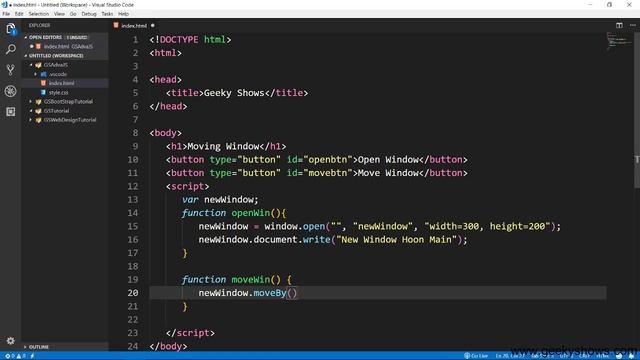Image resolution: width=640 pixels, height=360 pixels.
Task: Click the VS Code logo in title bar
Action: tap(4, 4)
